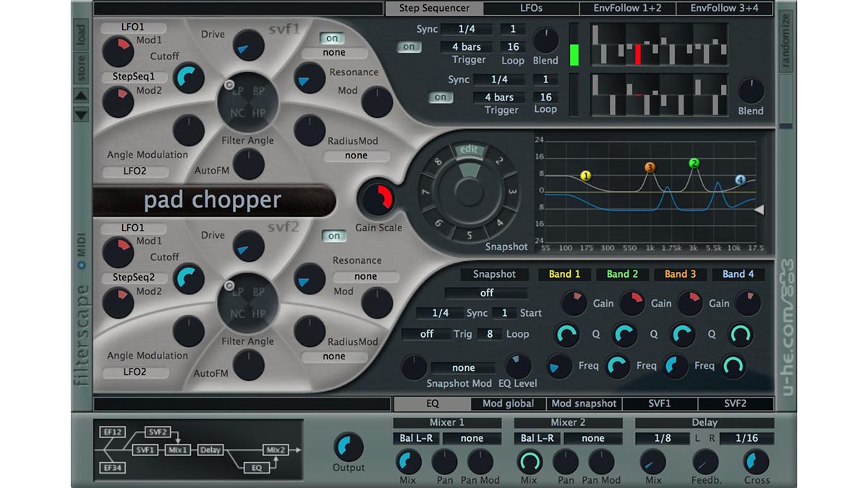
Task: Open the Band 3 tab in the EQ section
Action: (679, 274)
